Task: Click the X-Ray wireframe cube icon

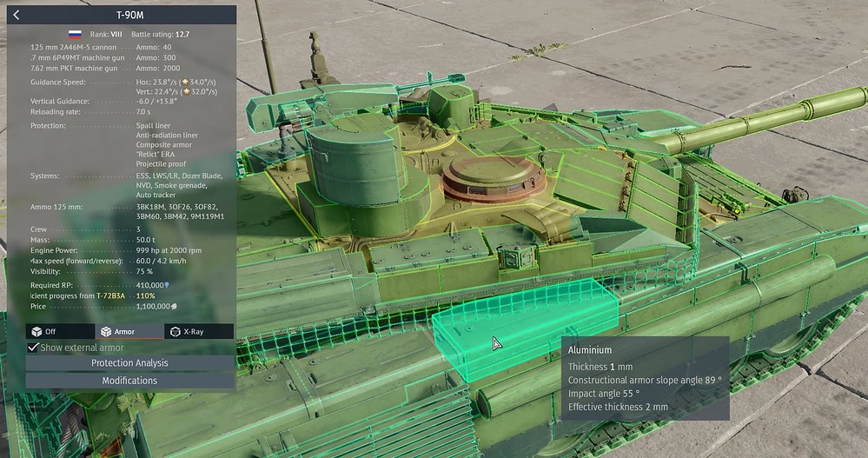Action: (x=176, y=331)
